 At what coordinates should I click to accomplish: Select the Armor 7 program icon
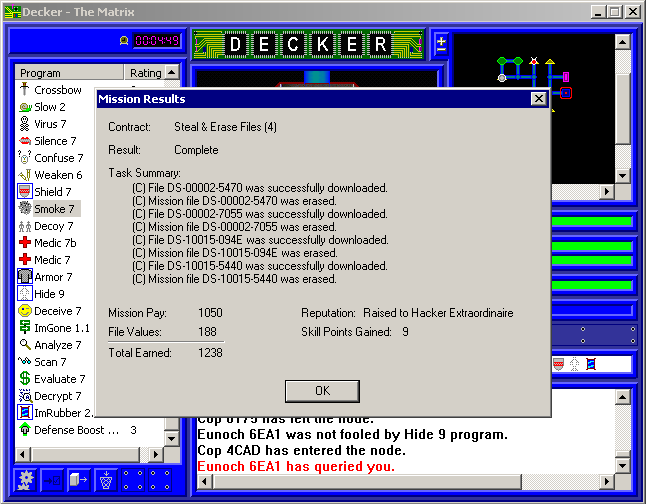tap(25, 277)
